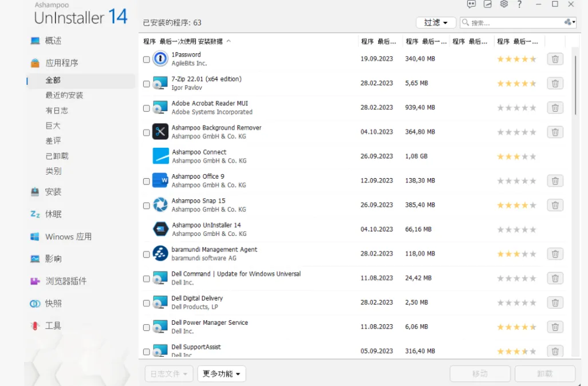
Task: Open the 更多功能 more functions dropdown
Action: (222, 373)
